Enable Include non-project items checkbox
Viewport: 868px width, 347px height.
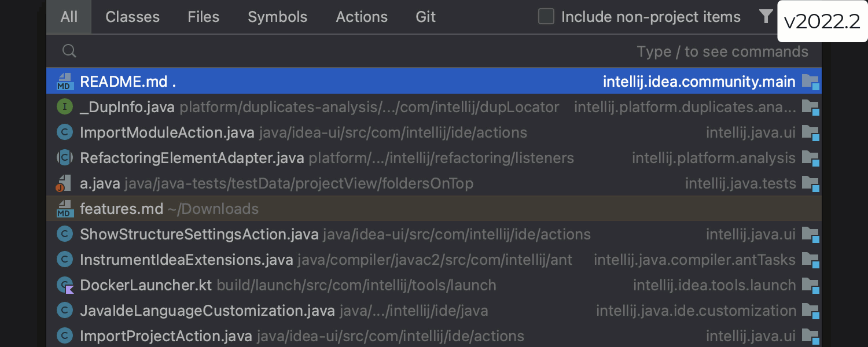pyautogui.click(x=546, y=17)
